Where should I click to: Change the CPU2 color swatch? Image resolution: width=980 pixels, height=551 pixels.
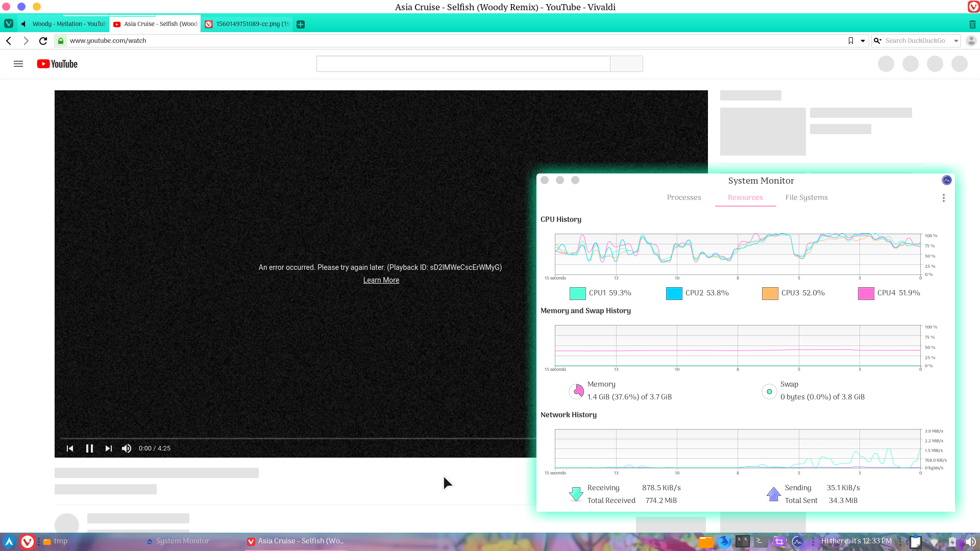[x=674, y=293]
